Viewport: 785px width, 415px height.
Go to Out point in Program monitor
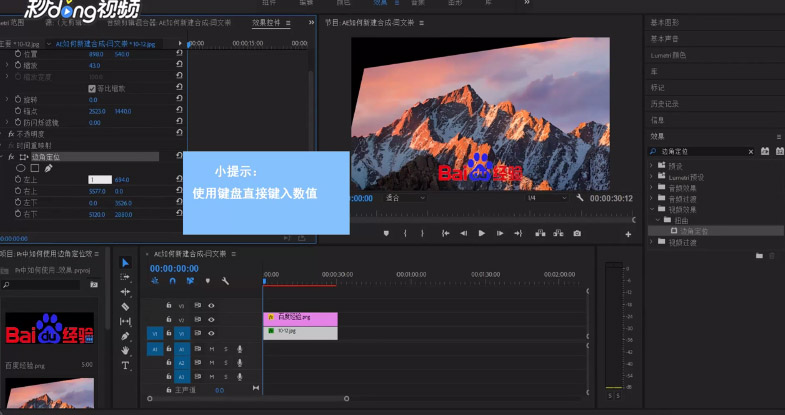pyautogui.click(x=518, y=233)
